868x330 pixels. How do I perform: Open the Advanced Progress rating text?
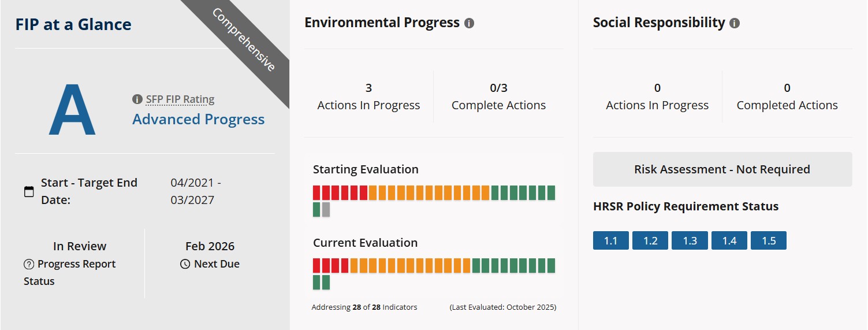pos(198,120)
